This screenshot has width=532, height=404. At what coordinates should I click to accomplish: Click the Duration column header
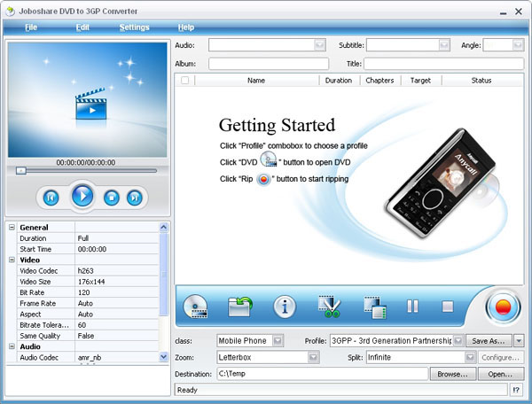coord(339,81)
